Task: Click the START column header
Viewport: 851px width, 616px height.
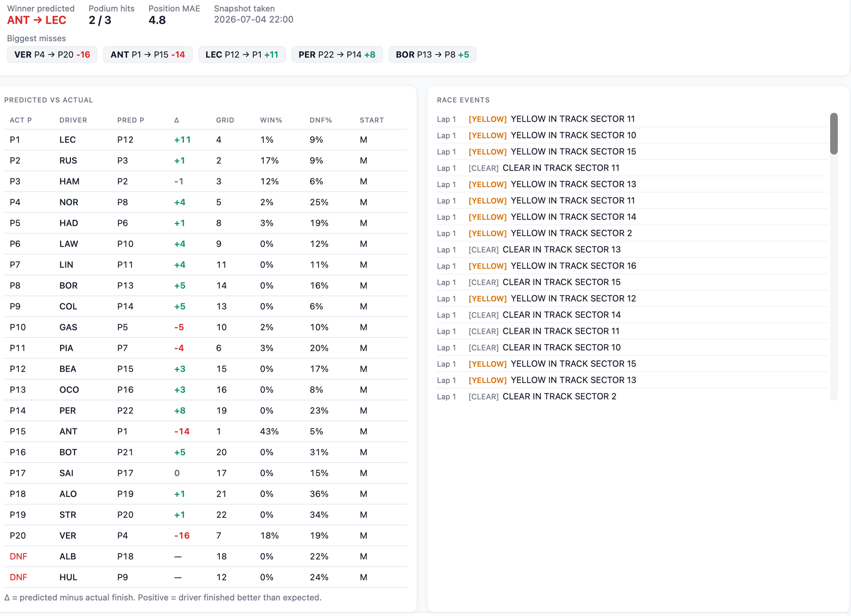Action: coord(372,120)
